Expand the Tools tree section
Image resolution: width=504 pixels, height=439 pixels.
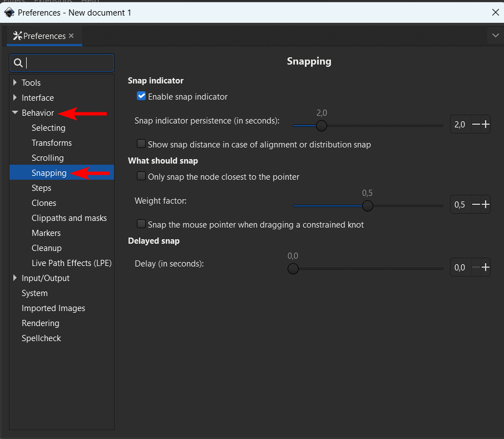[x=15, y=83]
